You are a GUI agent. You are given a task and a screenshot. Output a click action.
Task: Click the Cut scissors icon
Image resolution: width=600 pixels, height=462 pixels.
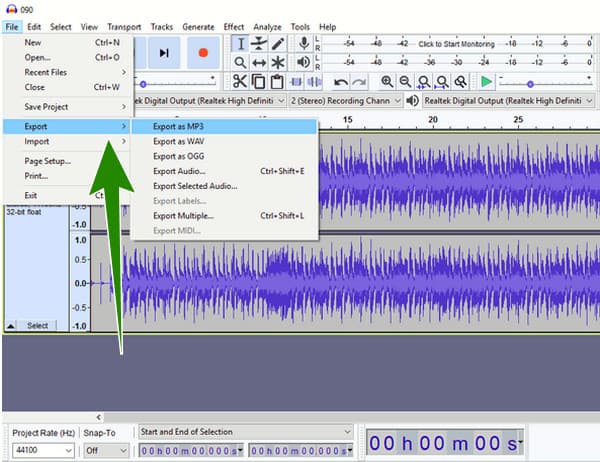tap(240, 82)
